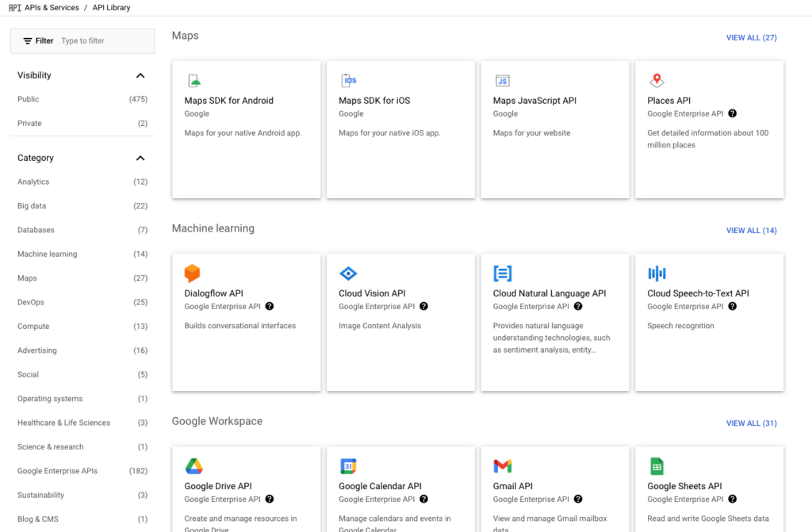Screen dimensions: 812x532
Task: Open the Google Drive API title
Action: (x=218, y=486)
